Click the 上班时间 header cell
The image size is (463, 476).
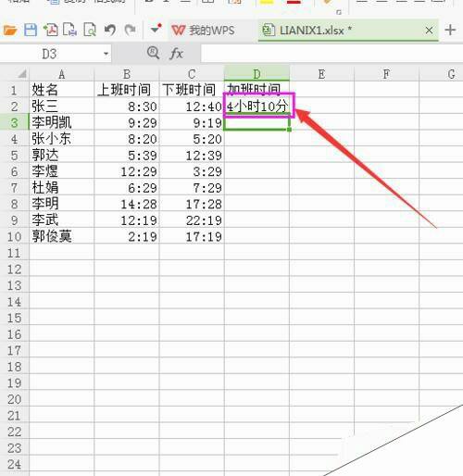[127, 90]
